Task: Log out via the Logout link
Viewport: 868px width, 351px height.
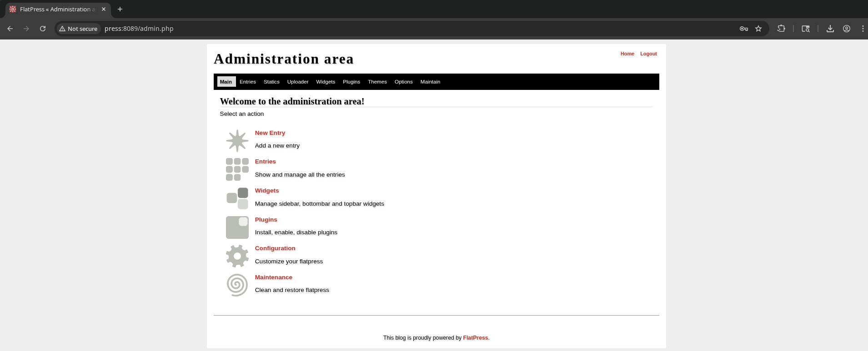Action: pyautogui.click(x=648, y=54)
